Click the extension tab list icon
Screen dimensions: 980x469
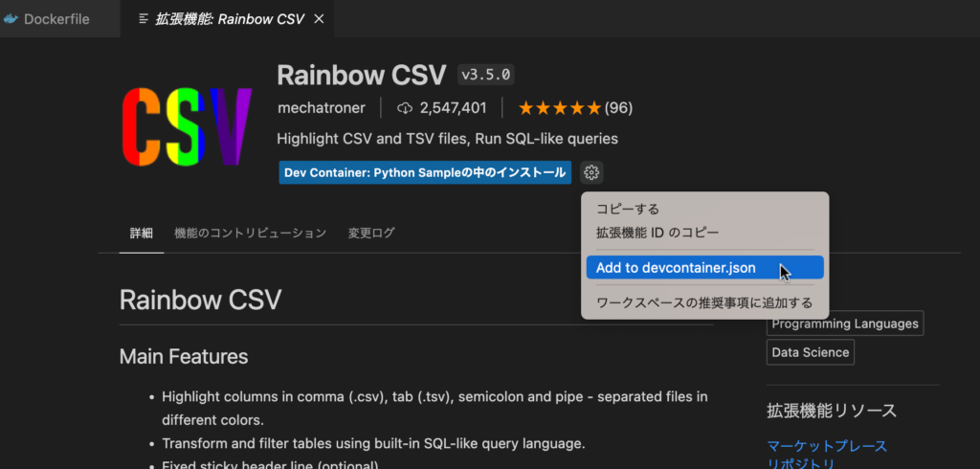143,19
